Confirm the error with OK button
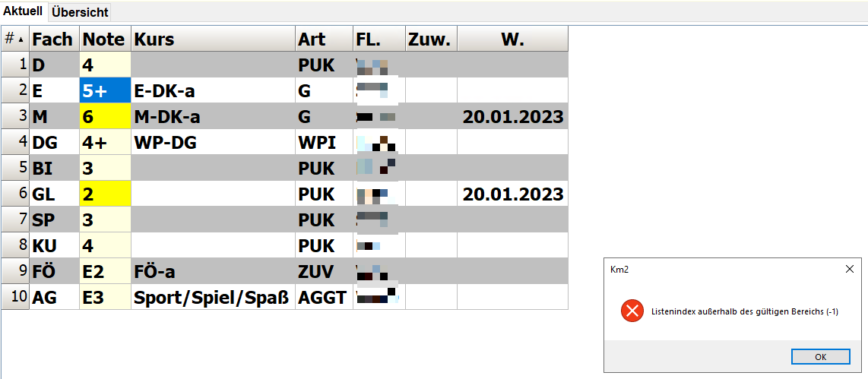 point(820,357)
